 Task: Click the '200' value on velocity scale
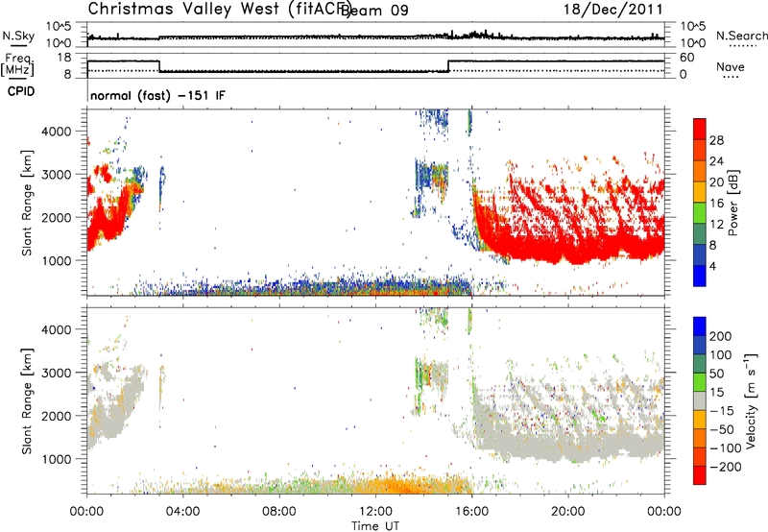pos(721,336)
